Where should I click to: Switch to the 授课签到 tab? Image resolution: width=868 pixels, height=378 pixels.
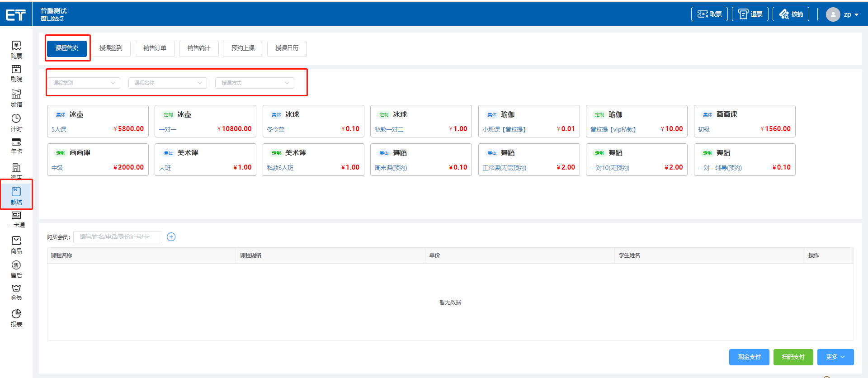coord(111,48)
